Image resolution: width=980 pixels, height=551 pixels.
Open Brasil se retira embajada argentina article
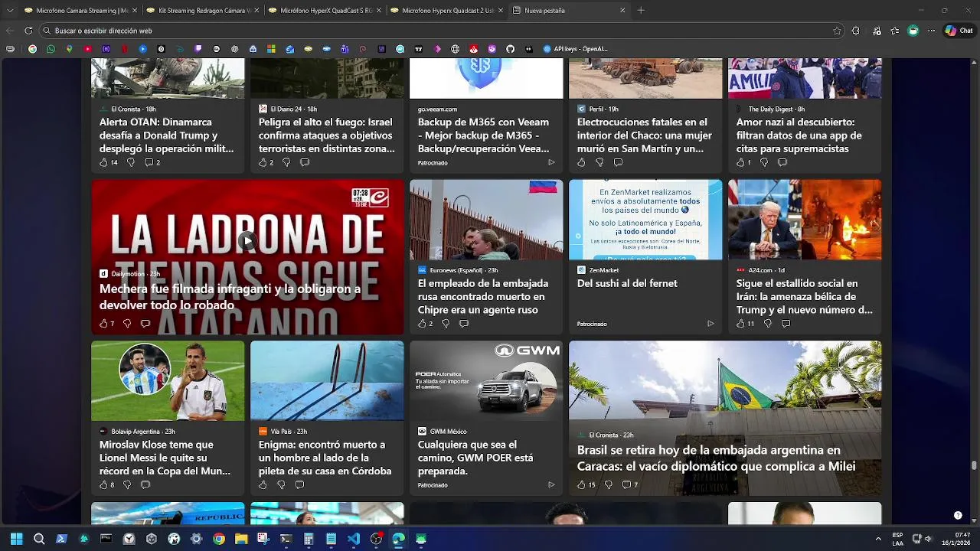pos(716,458)
